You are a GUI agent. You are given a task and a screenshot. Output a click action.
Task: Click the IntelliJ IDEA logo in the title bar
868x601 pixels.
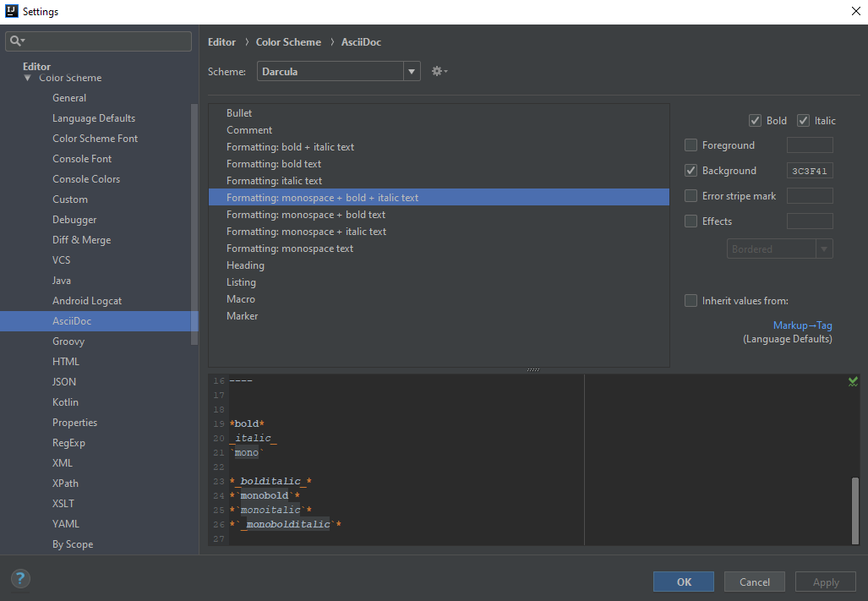10,11
